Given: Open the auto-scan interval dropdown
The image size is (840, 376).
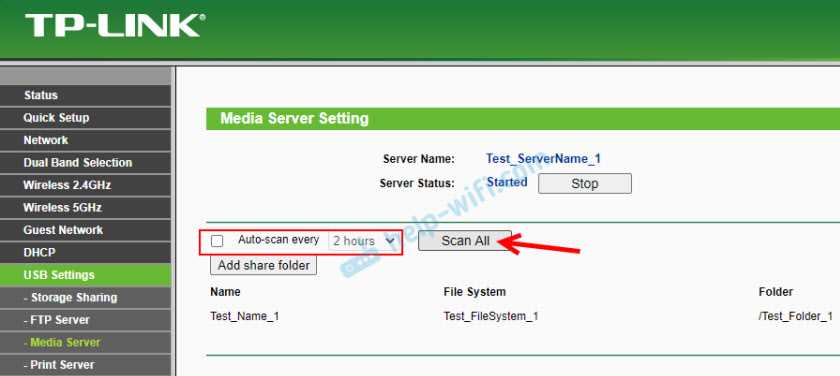Looking at the screenshot, I should point(363,241).
